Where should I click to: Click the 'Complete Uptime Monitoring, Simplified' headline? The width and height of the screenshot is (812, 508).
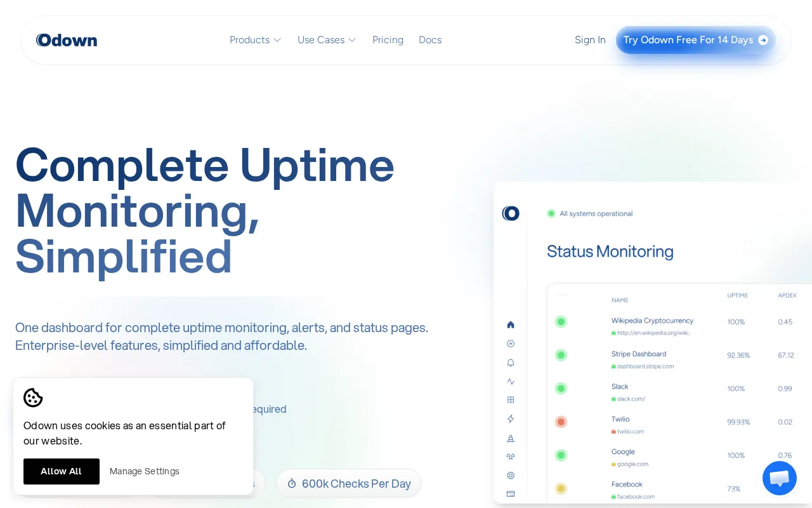[x=205, y=211]
